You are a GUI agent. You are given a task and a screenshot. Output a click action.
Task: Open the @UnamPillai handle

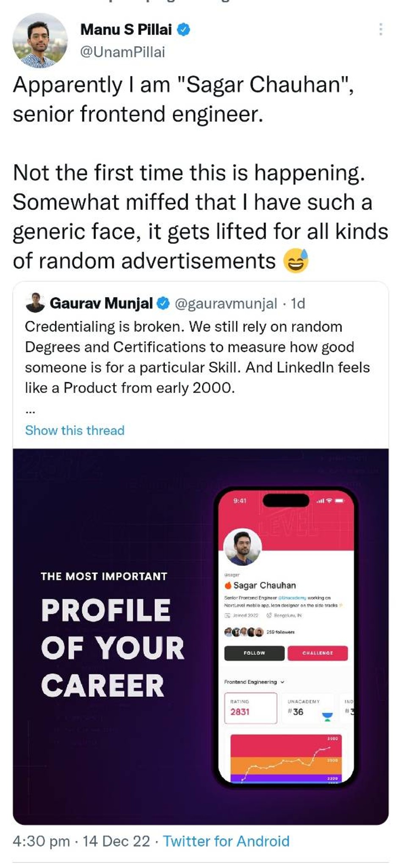(x=123, y=52)
